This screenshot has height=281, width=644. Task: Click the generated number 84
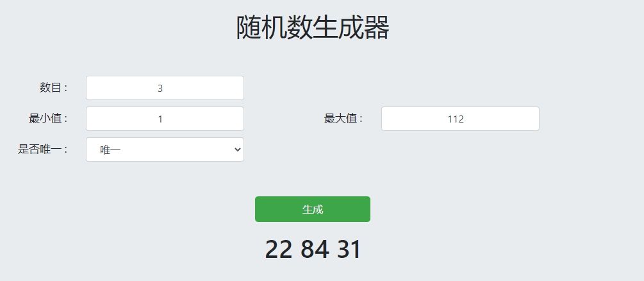tap(315, 250)
